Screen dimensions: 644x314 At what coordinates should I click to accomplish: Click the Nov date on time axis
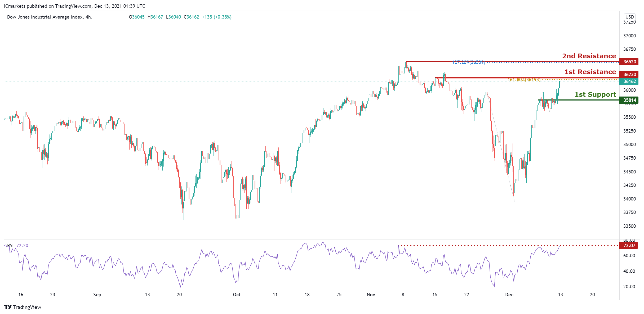[x=371, y=295]
